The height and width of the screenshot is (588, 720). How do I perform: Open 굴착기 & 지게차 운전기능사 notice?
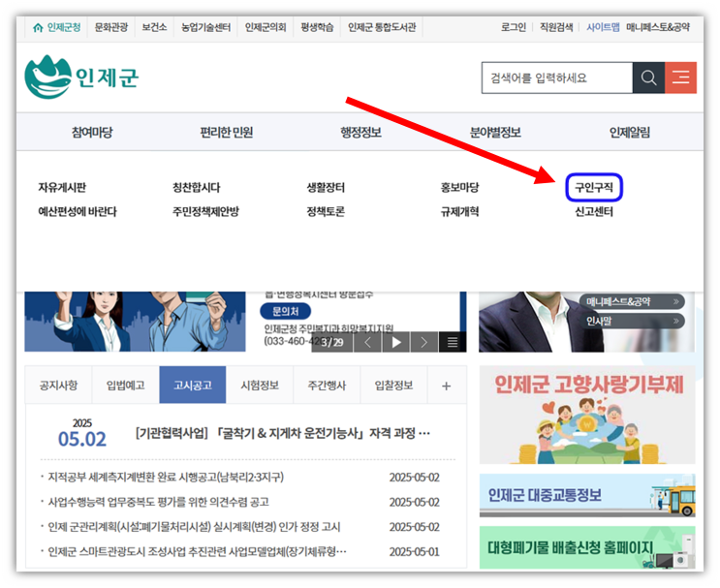point(283,433)
